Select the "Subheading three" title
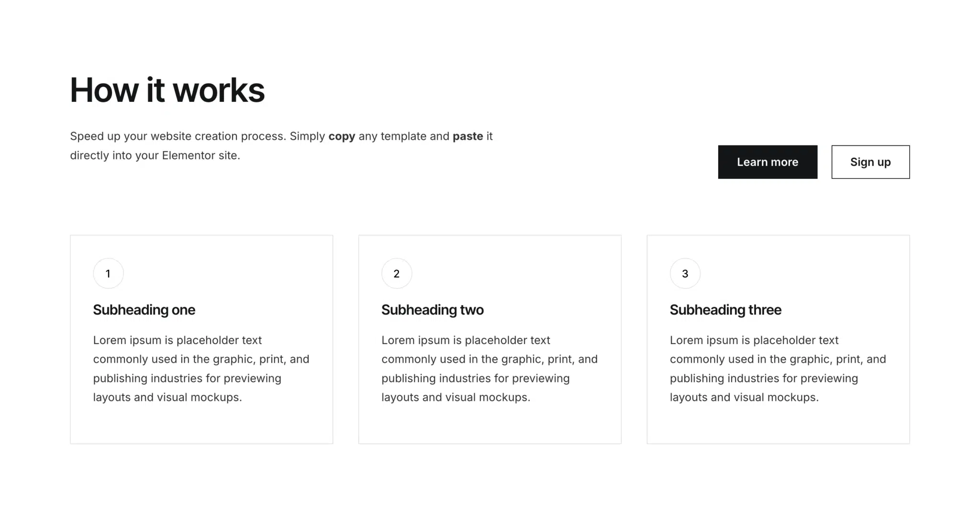 [x=725, y=310]
